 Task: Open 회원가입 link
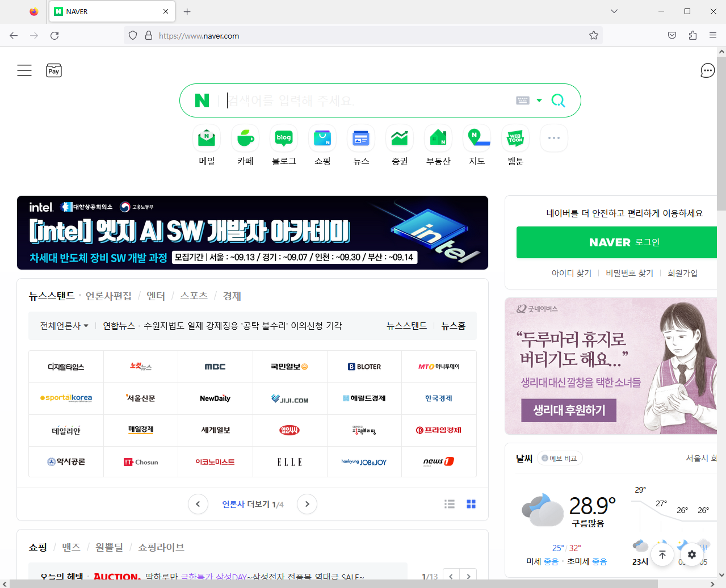[x=682, y=273]
